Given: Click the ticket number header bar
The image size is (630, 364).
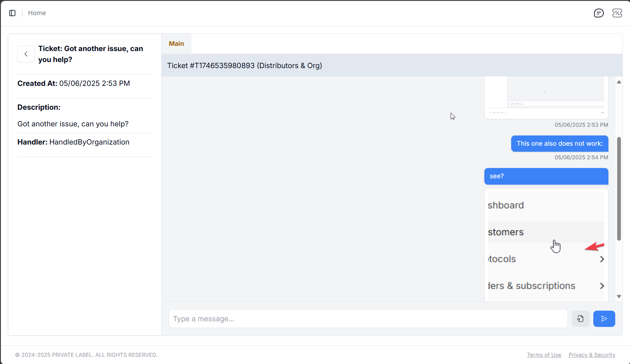Looking at the screenshot, I should (x=392, y=65).
